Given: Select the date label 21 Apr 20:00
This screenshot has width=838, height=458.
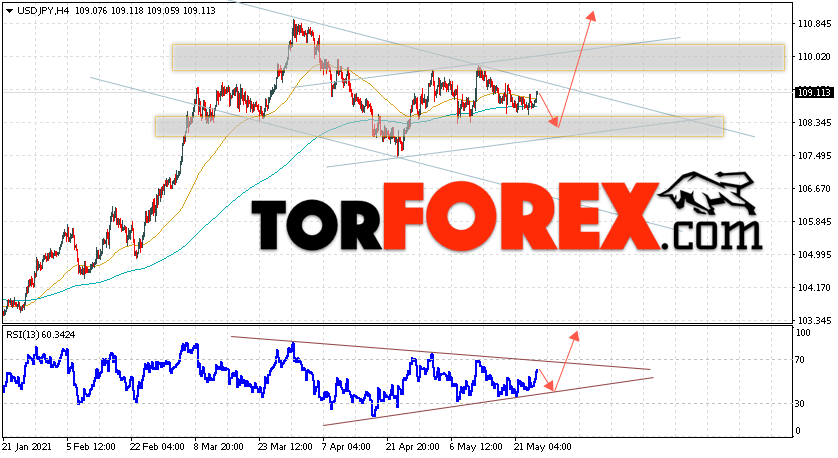Looking at the screenshot, I should [413, 446].
